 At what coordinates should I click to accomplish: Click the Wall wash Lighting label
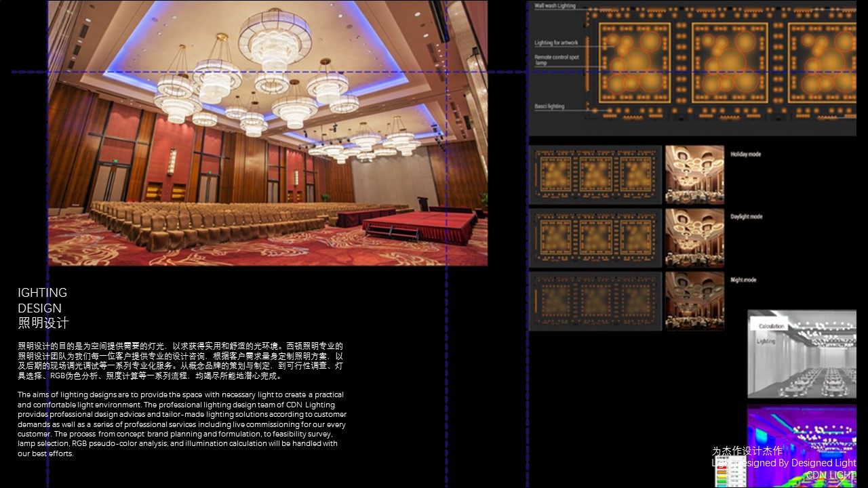[x=555, y=6]
